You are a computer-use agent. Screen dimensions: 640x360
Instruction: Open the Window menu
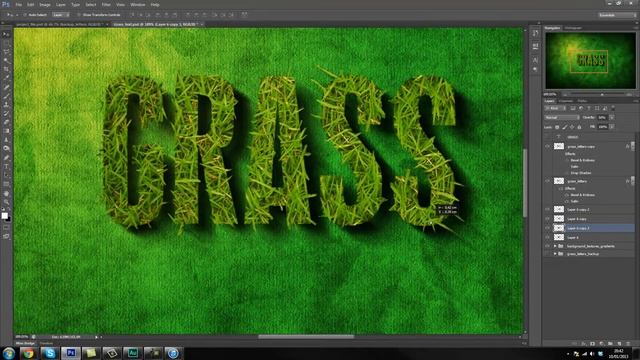pyautogui.click(x=138, y=4)
